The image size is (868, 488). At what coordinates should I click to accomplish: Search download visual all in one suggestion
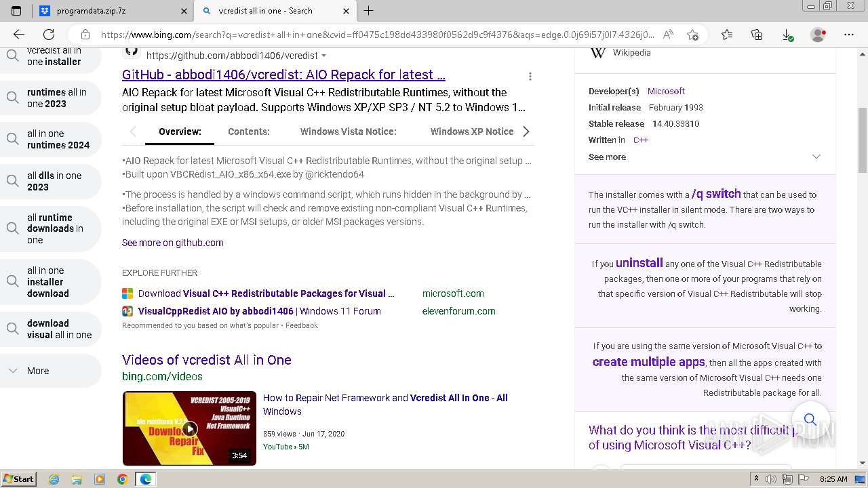50,329
